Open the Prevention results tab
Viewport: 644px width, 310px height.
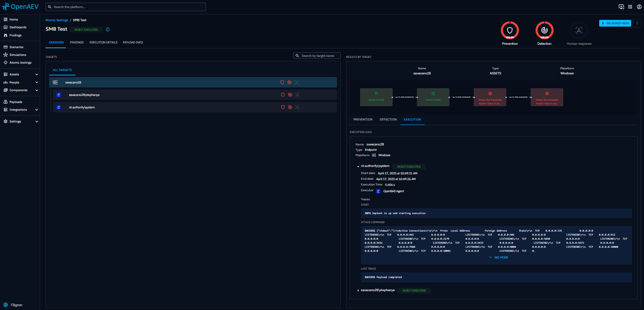coord(363,119)
